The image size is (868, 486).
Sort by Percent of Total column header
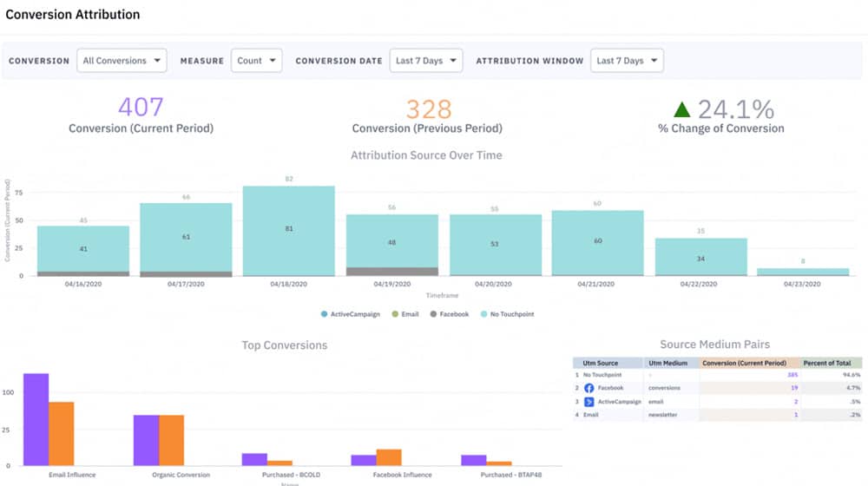[827, 363]
